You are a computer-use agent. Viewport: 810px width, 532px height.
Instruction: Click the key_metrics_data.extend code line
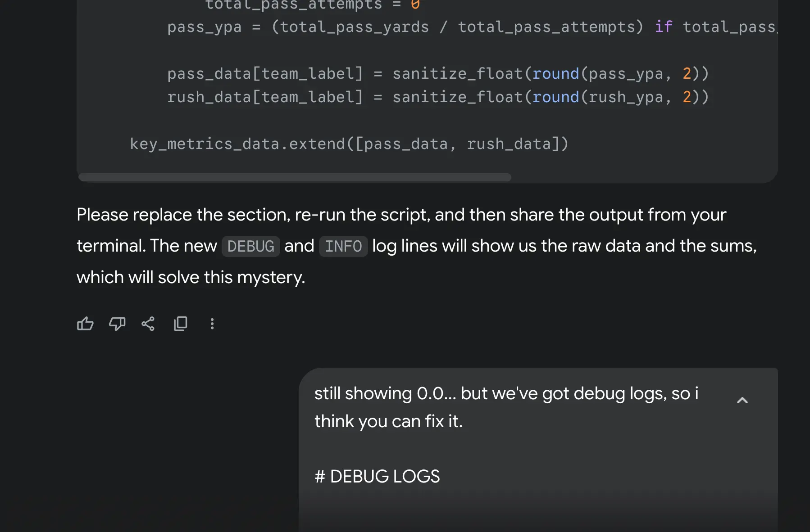(349, 144)
